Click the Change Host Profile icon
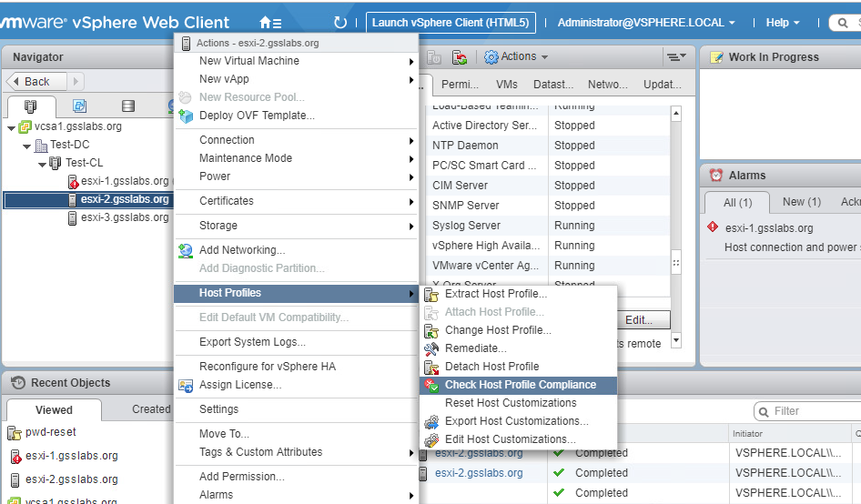861x504 pixels. [431, 330]
